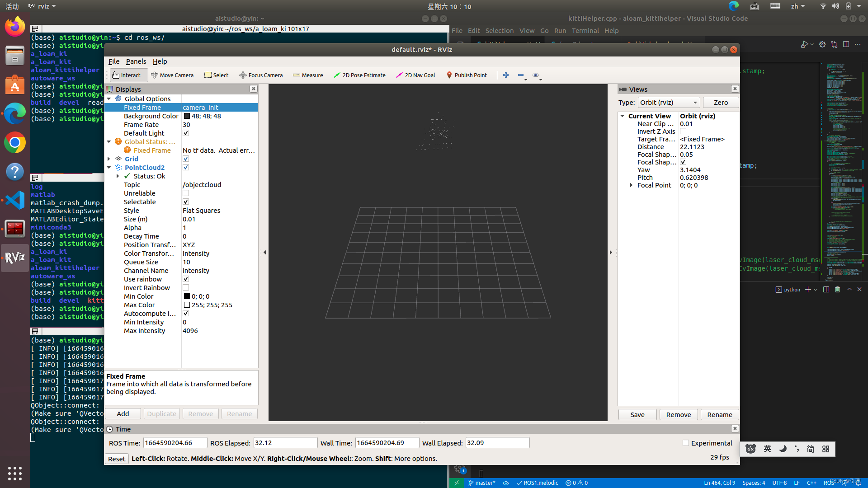Activate the Publish Point tool
This screenshot has height=488, width=868.
(467, 75)
